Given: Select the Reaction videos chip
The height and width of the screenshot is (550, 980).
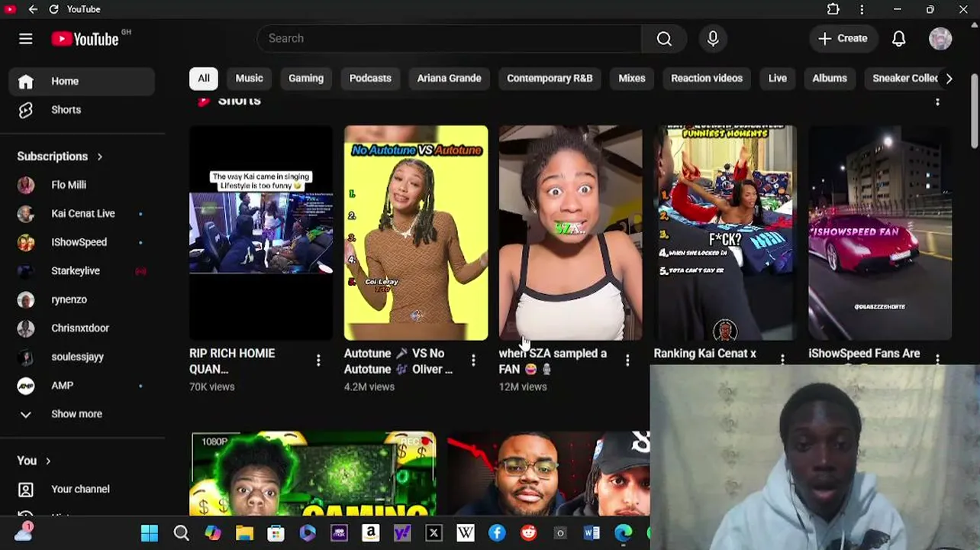Looking at the screenshot, I should pyautogui.click(x=707, y=78).
